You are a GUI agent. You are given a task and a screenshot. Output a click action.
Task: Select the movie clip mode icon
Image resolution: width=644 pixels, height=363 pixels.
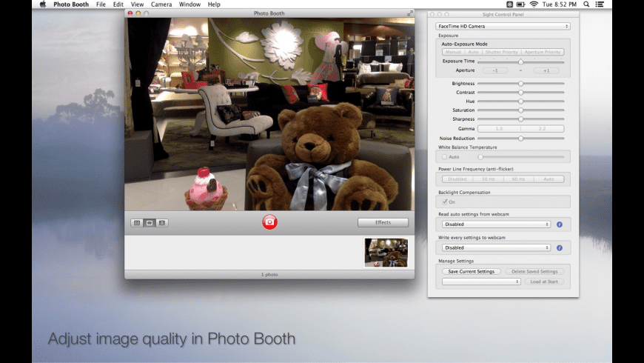(161, 223)
